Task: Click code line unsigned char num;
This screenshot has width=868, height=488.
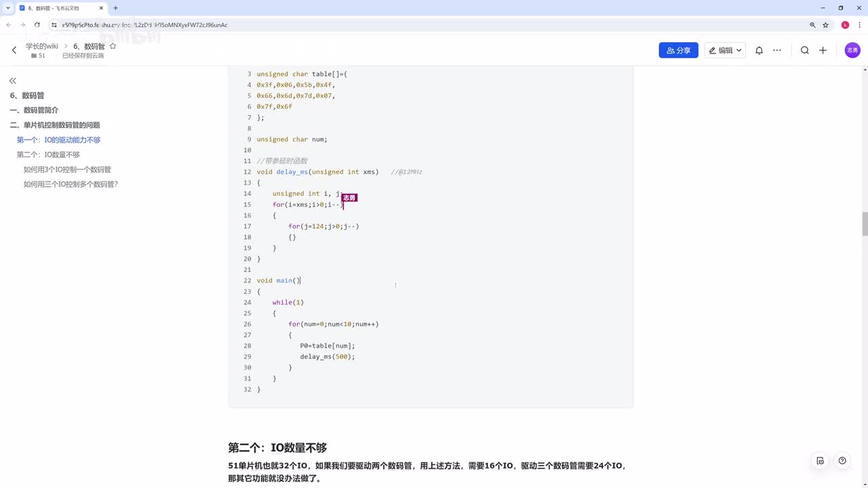Action: click(292, 139)
